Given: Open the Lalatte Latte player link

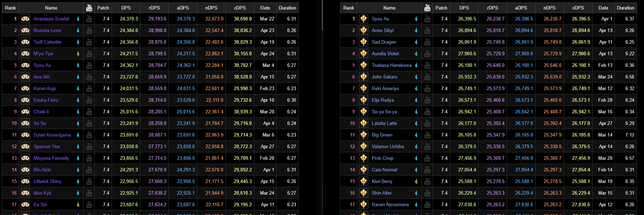Looking at the screenshot, I should coord(384,123).
